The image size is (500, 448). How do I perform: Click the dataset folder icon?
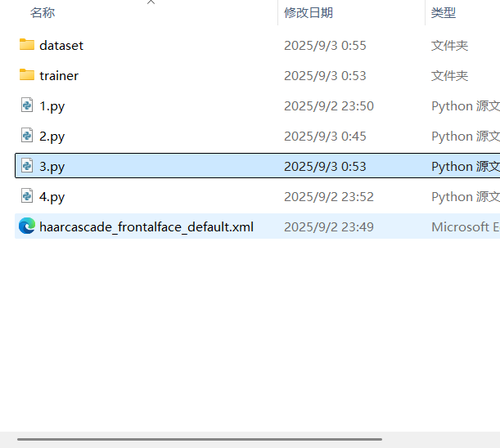(x=27, y=45)
